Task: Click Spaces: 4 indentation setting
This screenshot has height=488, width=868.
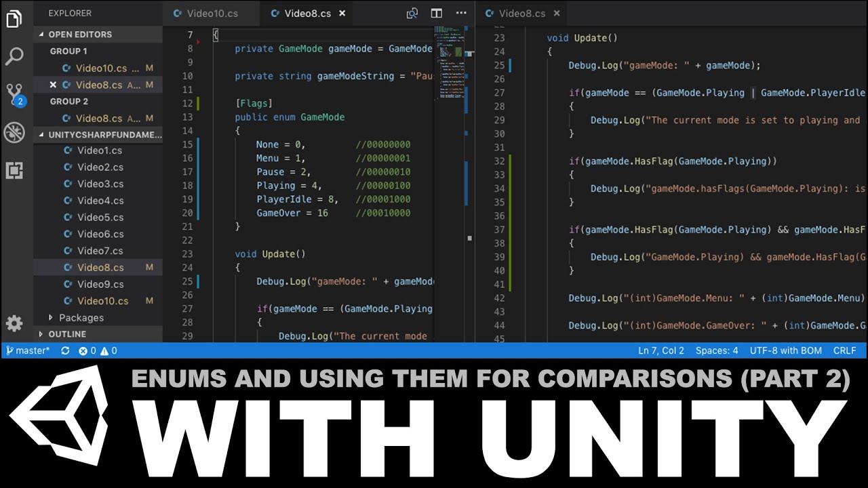Action: pos(717,350)
